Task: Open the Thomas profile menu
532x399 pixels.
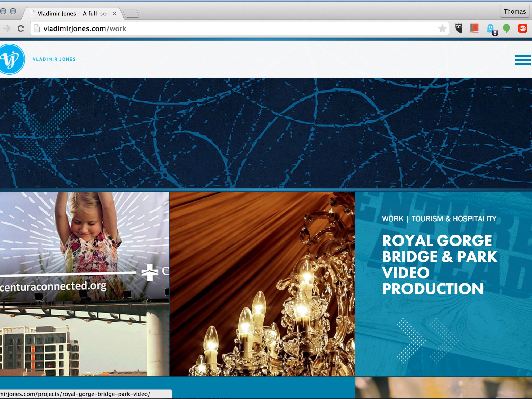Action: coord(514,11)
